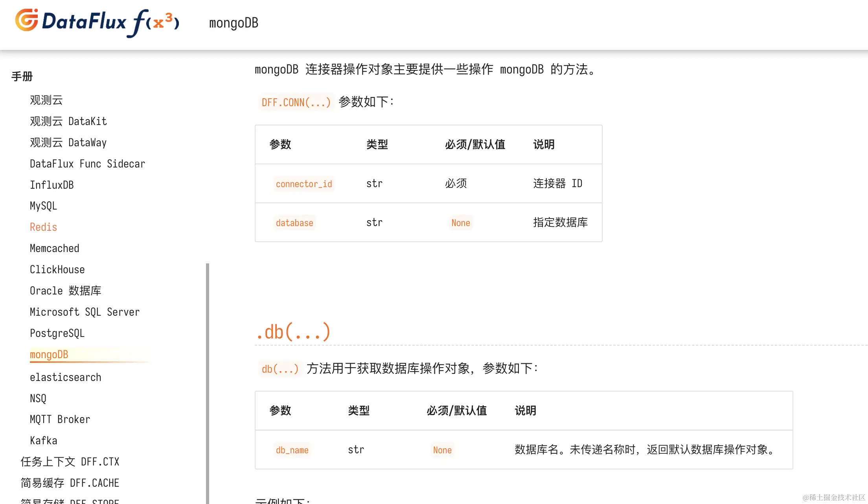
Task: Click the .db(...) heading anchor
Action: click(x=293, y=332)
